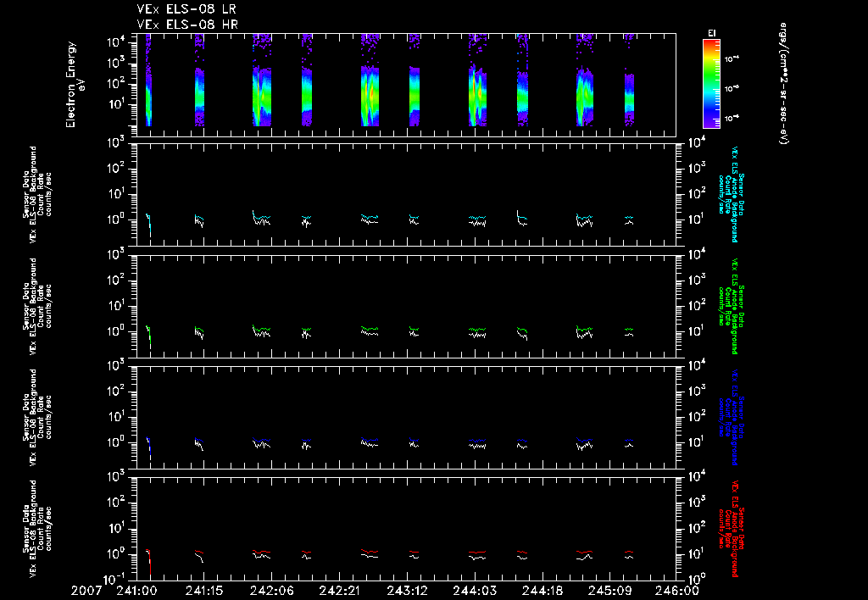868x600 pixels.
Task: Click the spectrogram electron burst near 241:15
Action: coord(199,81)
